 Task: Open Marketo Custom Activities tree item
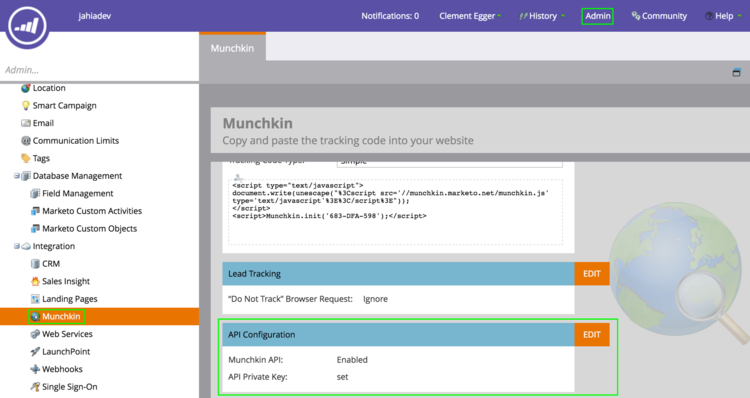pos(92,211)
